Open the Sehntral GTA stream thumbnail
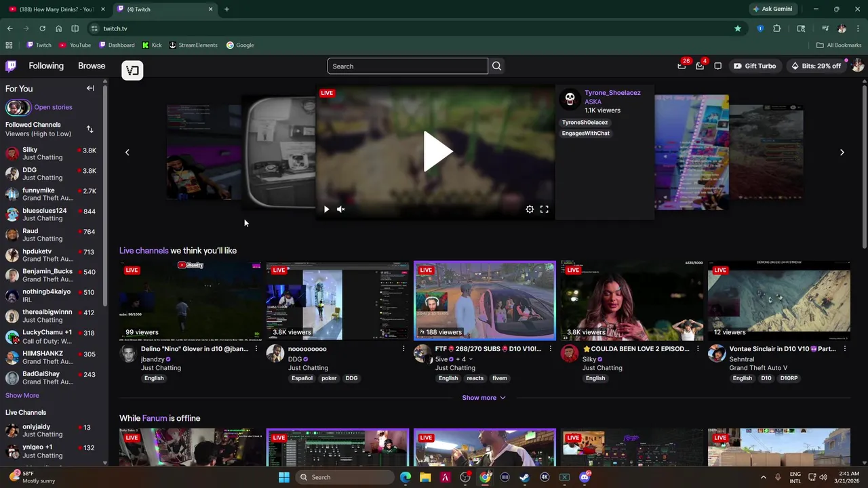This screenshot has width=868, height=488. click(x=779, y=300)
